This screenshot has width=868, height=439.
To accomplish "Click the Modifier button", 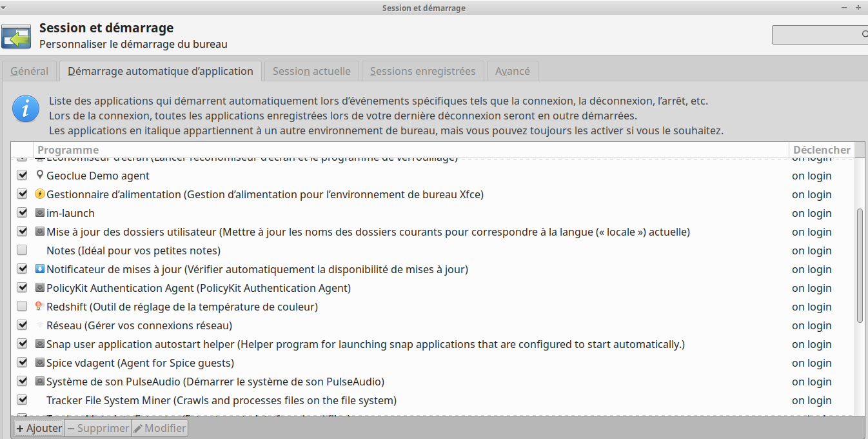I will click(160, 428).
